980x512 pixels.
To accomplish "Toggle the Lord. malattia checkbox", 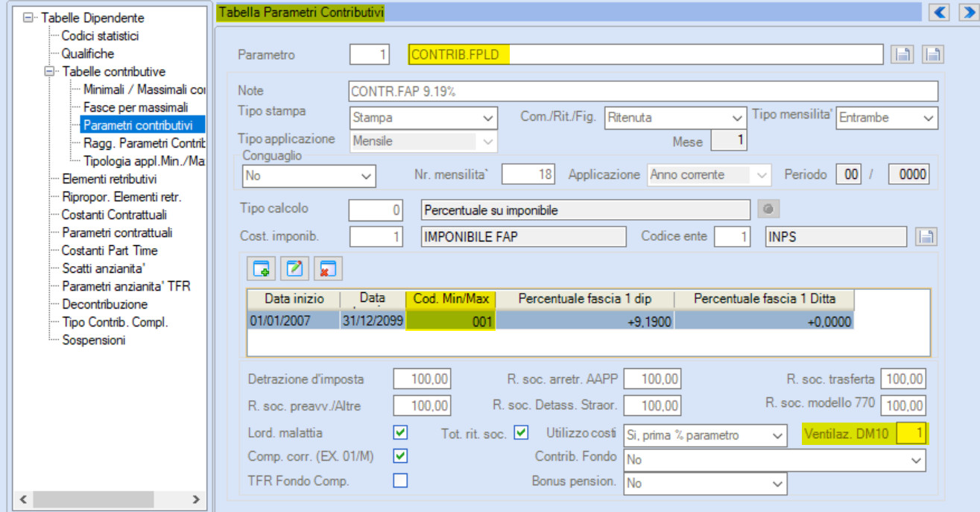I will pyautogui.click(x=401, y=432).
